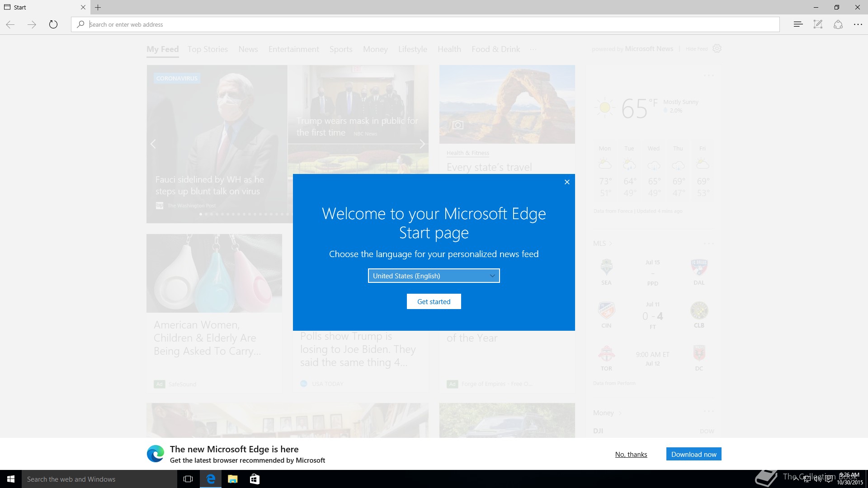Image resolution: width=868 pixels, height=488 pixels.
Task: Open the Sports tab
Action: pos(341,49)
